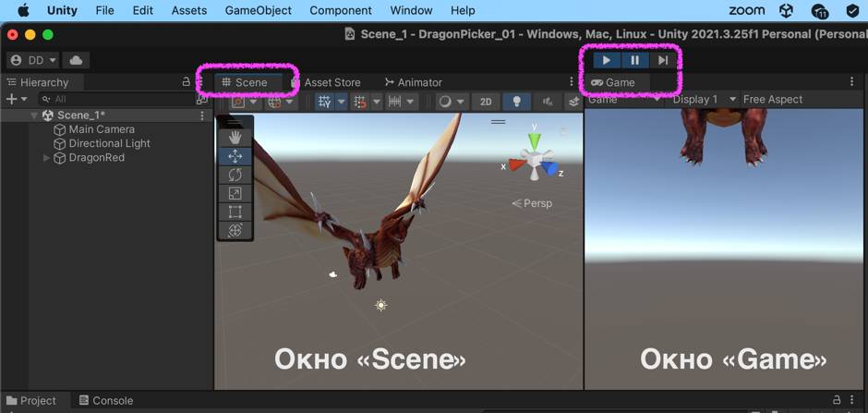
Task: Open the GameObject menu
Action: [x=258, y=11]
